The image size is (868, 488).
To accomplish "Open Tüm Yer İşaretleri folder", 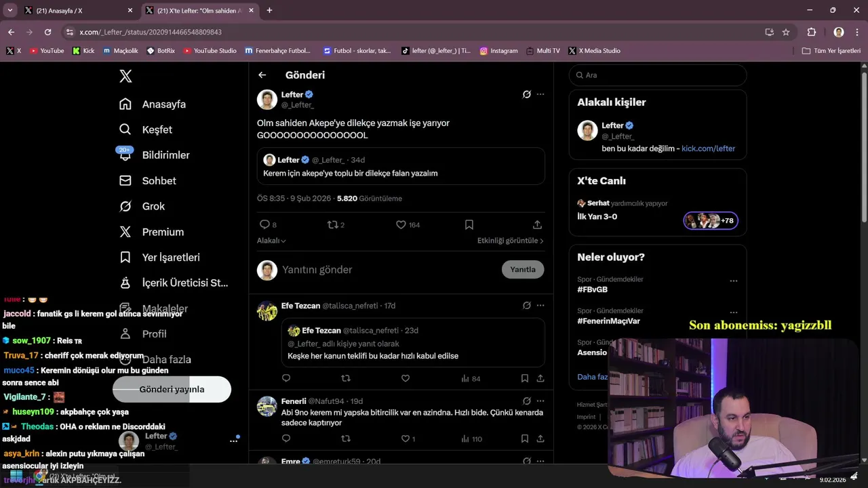I will (831, 51).
